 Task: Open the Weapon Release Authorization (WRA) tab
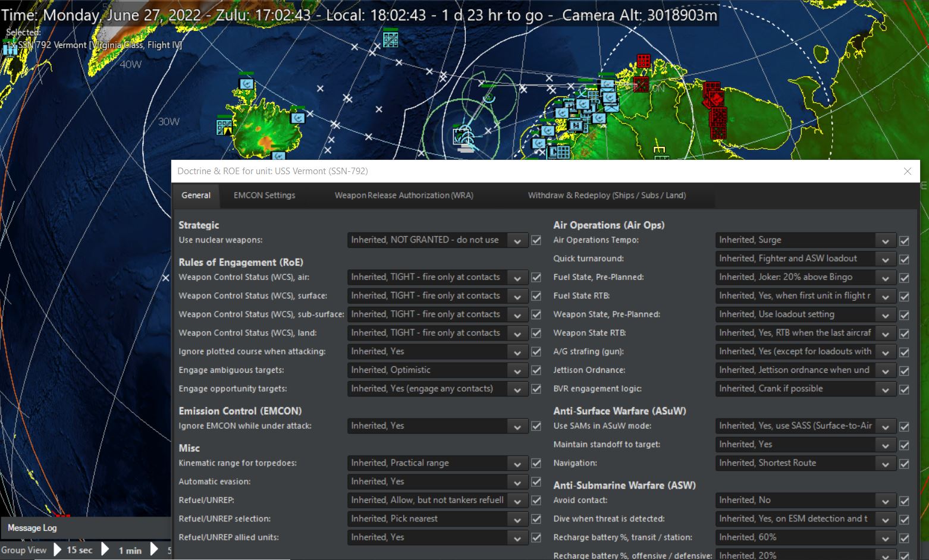point(404,195)
